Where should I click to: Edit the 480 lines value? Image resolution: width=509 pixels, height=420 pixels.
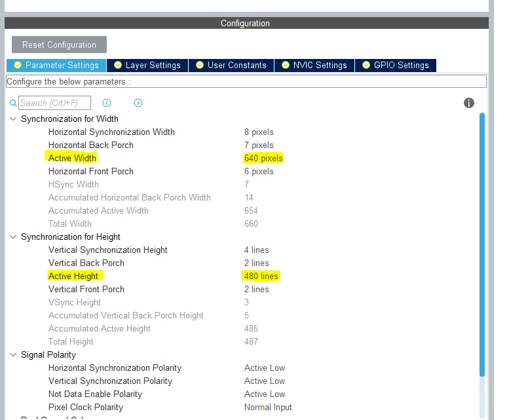tap(261, 277)
